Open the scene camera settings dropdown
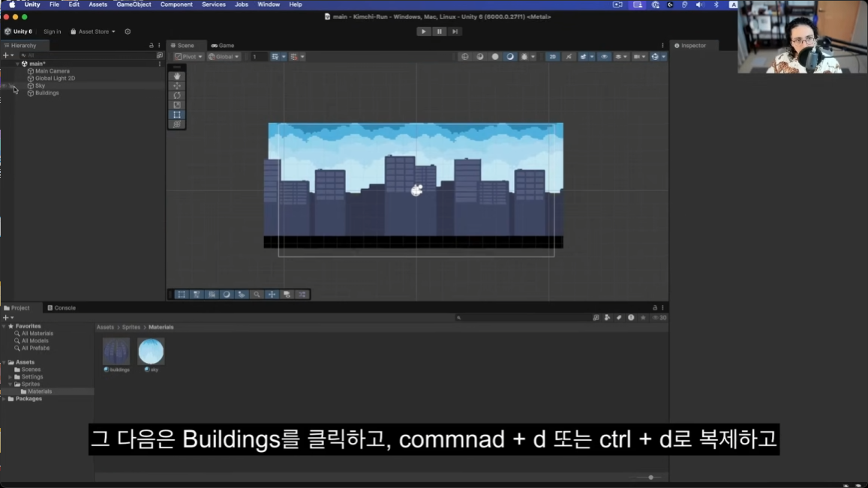Viewport: 868px width, 488px height. (x=639, y=56)
